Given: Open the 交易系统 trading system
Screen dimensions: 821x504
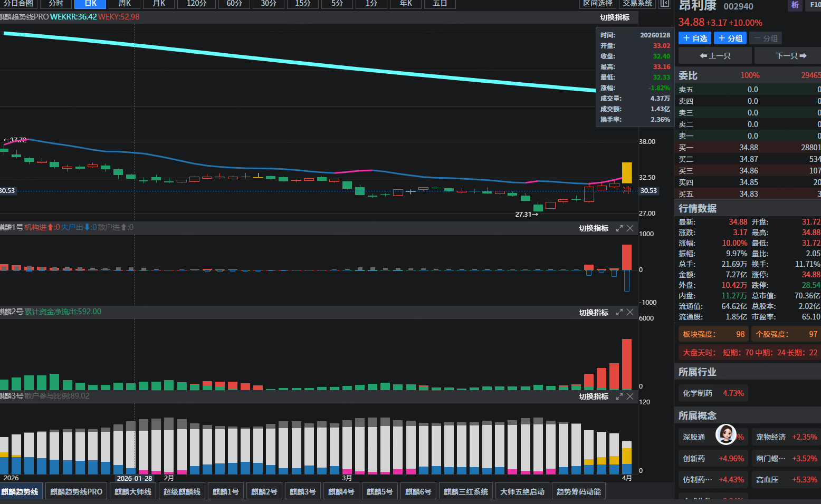Looking at the screenshot, I should (x=637, y=4).
